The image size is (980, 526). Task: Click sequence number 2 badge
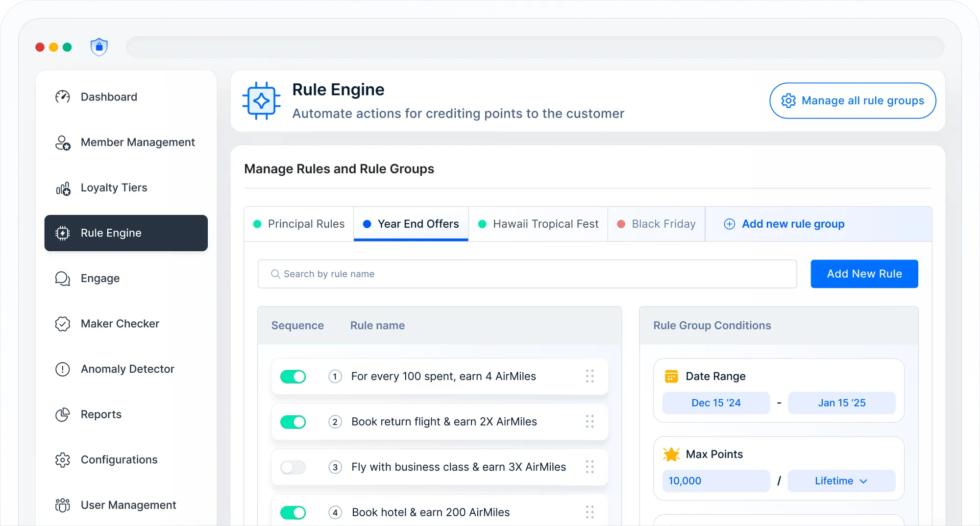(335, 422)
